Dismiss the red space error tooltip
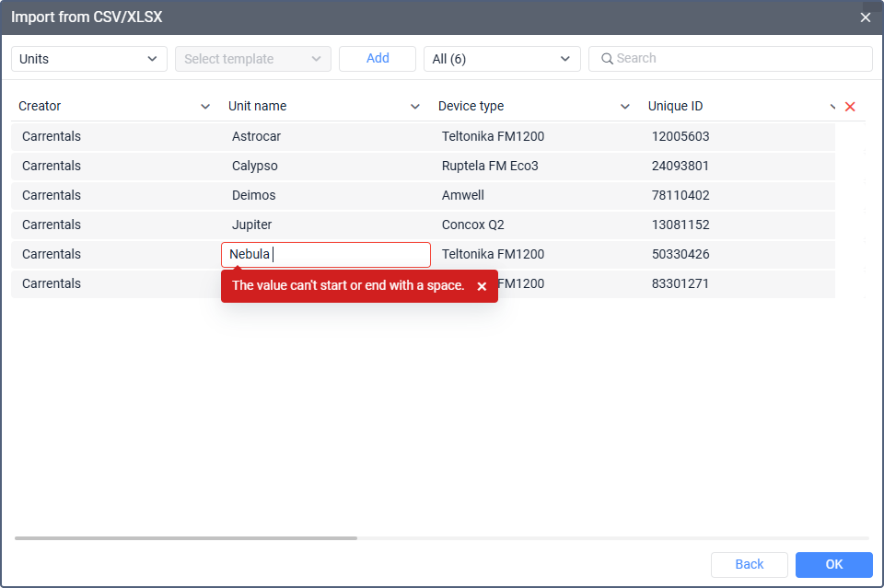The width and height of the screenshot is (884, 588). click(482, 286)
